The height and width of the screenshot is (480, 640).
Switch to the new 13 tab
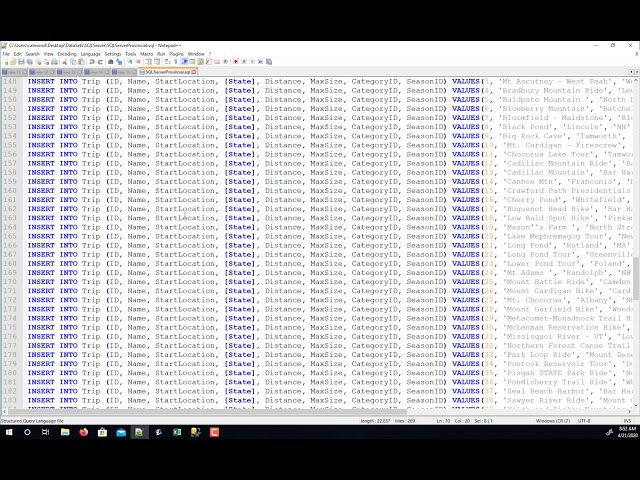(69, 72)
